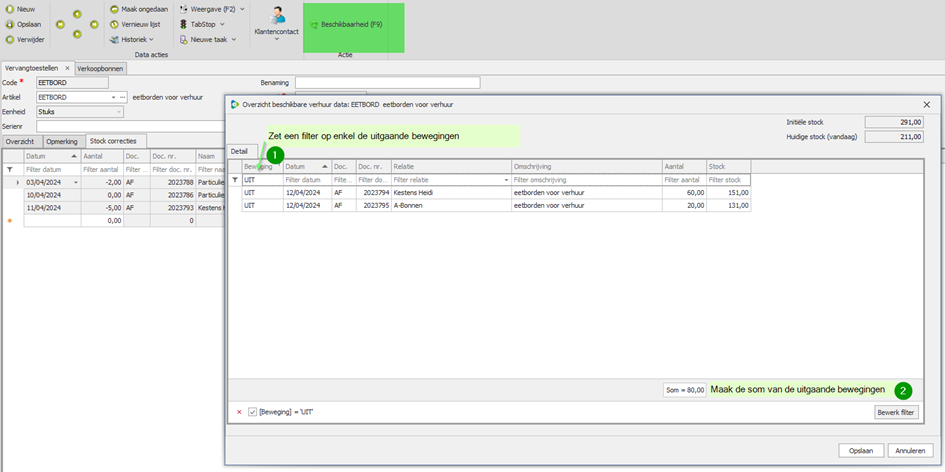Click the 2023794 document number cell
Viewport: 945px width, 472px height.
[373, 193]
